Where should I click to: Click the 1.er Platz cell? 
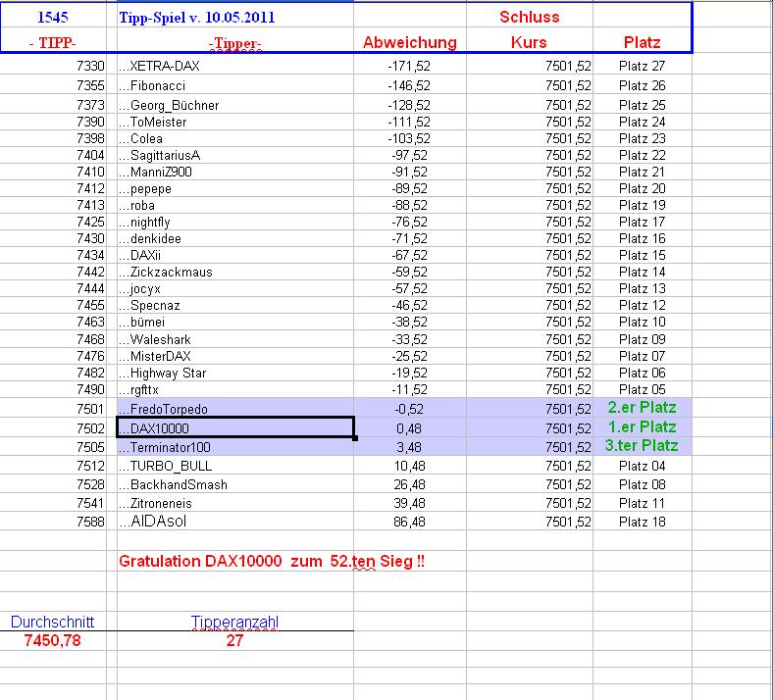[643, 427]
